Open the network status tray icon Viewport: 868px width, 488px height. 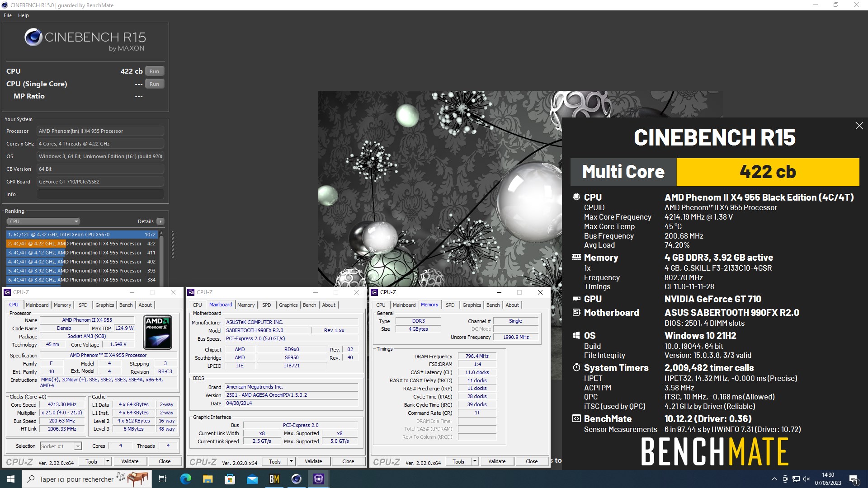(796, 479)
